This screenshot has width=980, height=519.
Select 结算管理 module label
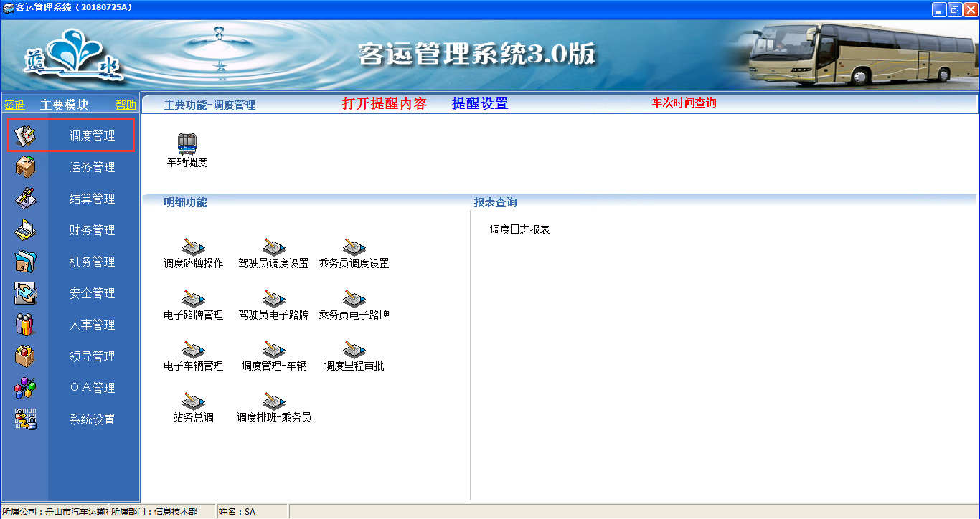92,199
